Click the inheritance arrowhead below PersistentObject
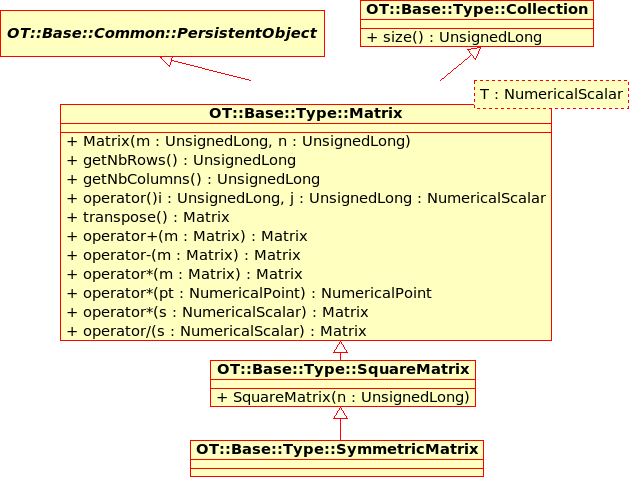The image size is (629, 477). 168,61
